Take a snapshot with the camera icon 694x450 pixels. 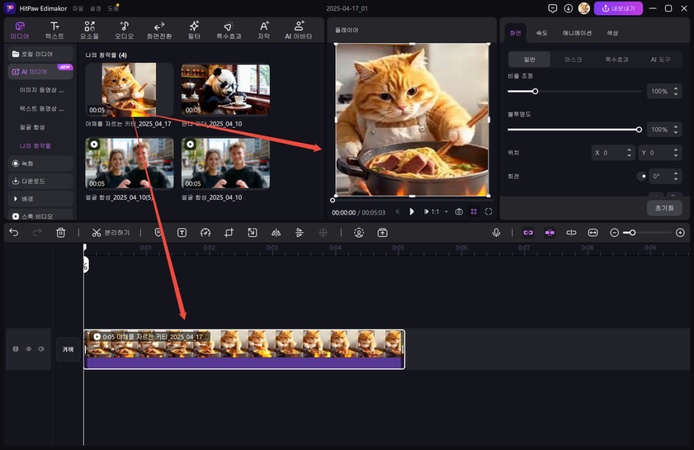tap(459, 212)
